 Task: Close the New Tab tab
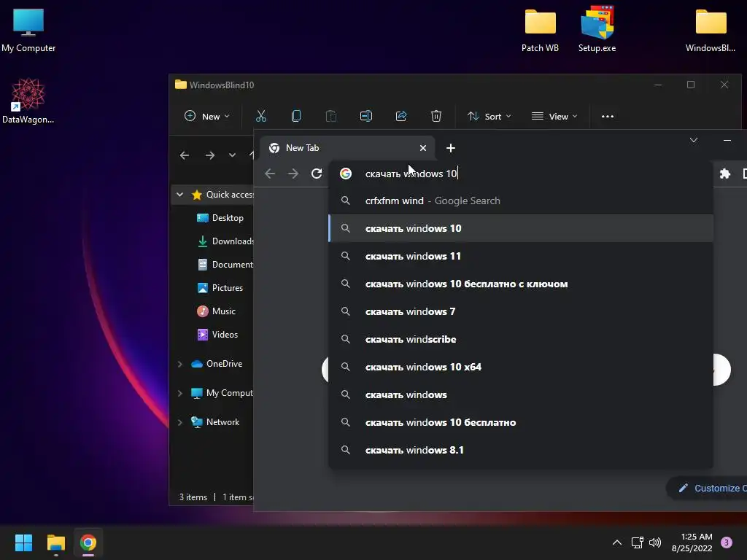(423, 148)
